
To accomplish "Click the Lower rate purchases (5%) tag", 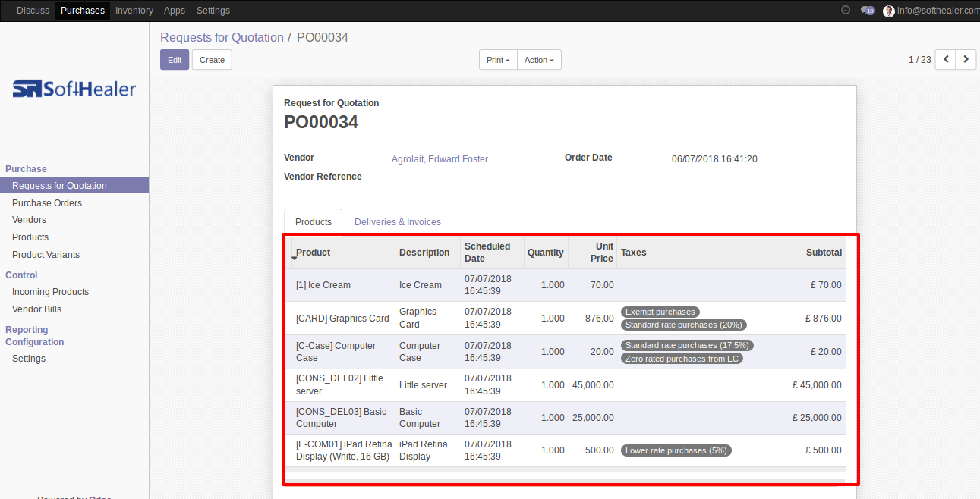I will pyautogui.click(x=676, y=450).
